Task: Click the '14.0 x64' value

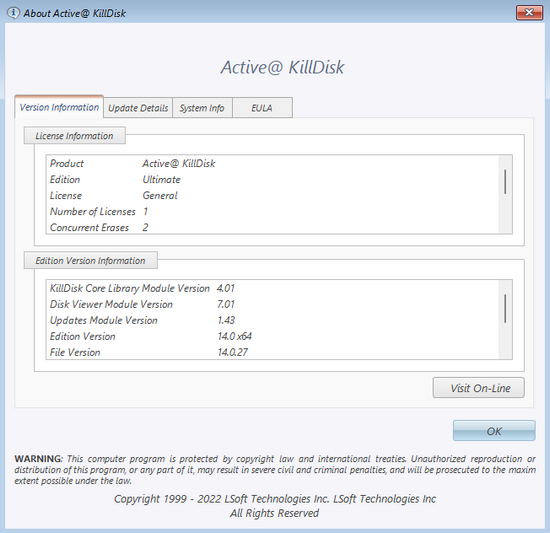Action: click(x=234, y=337)
